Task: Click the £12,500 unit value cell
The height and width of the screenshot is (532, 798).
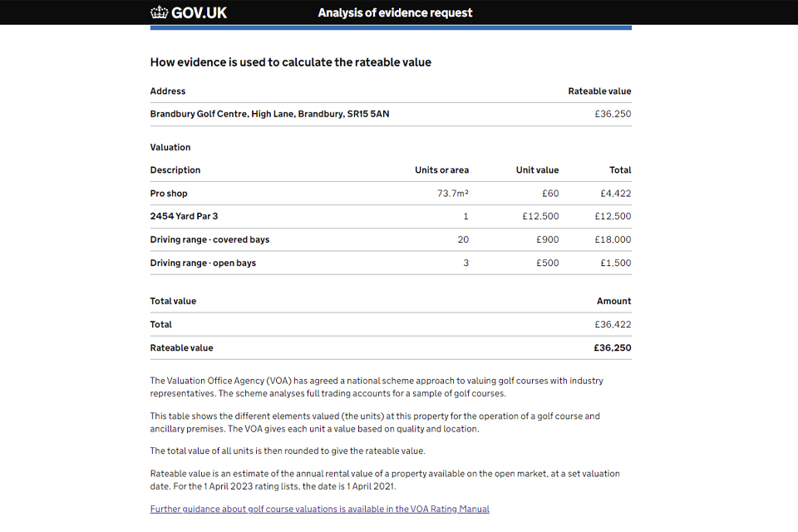Action: [x=540, y=216]
